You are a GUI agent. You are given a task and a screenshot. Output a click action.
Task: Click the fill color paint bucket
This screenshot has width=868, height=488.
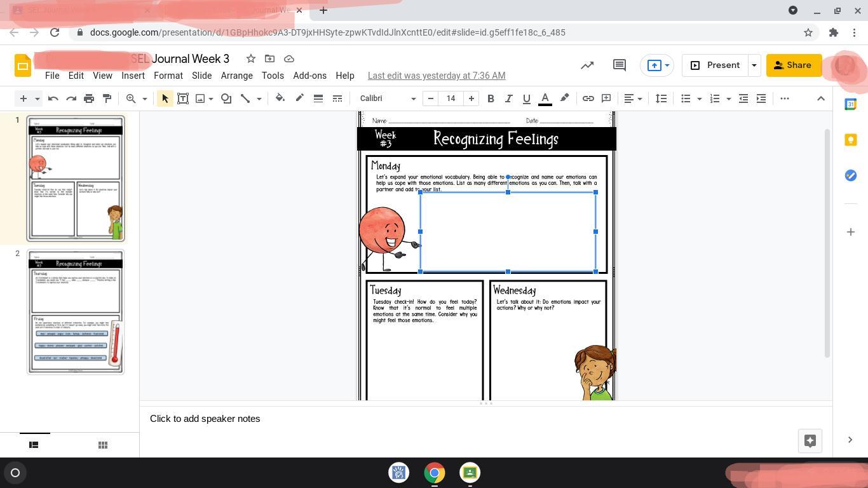280,98
